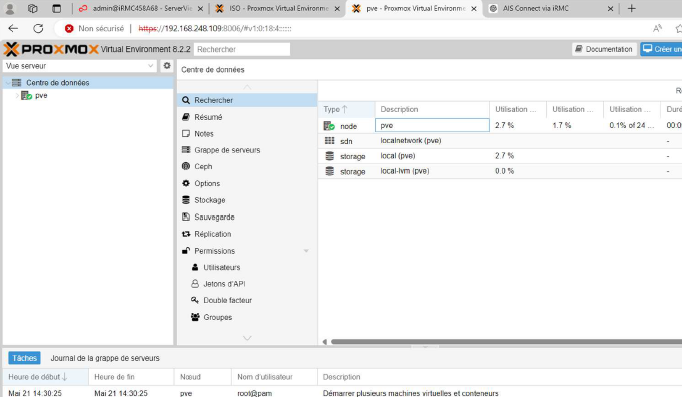Viewport: 682px width, 397px height.
Task: Click the browser refresh icon
Action: pyautogui.click(x=38, y=28)
